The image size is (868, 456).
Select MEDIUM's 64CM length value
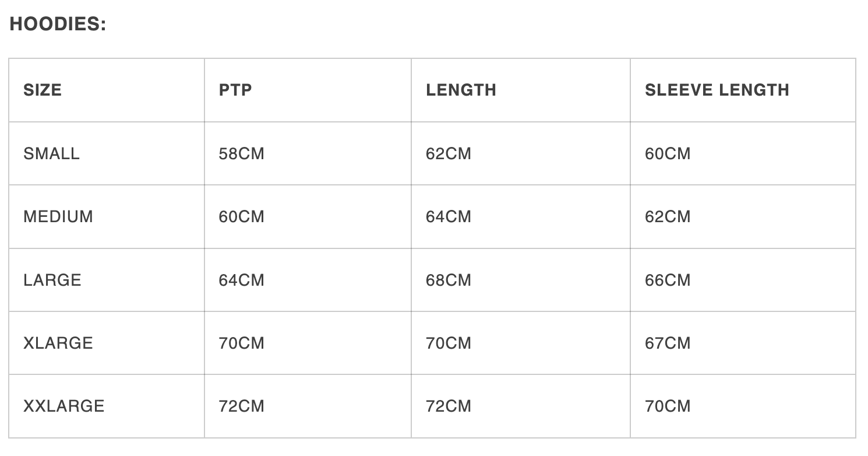[x=449, y=216]
